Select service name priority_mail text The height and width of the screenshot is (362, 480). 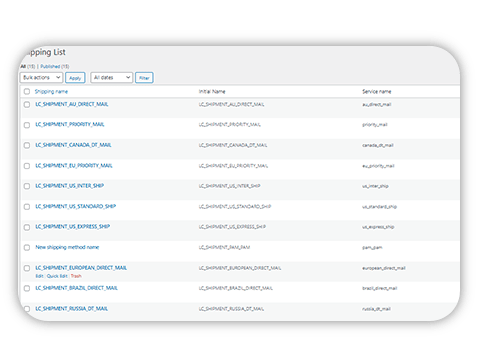coord(375,125)
